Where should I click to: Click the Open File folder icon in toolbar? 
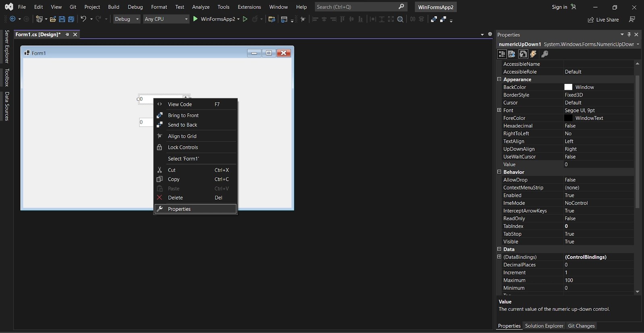point(53,19)
